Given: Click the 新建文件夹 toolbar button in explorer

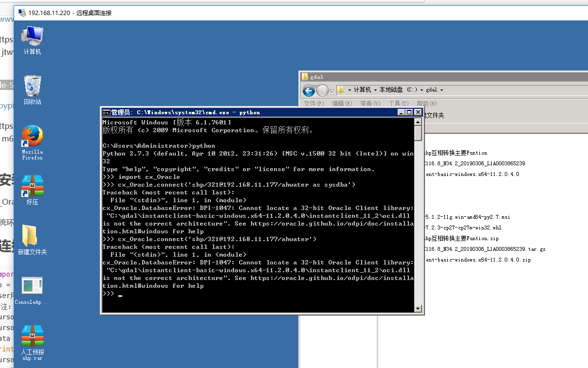Looking at the screenshot, I should (x=434, y=116).
